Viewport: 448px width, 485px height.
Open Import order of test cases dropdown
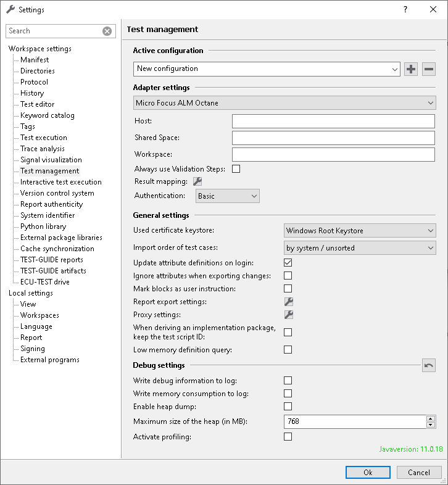(360, 248)
